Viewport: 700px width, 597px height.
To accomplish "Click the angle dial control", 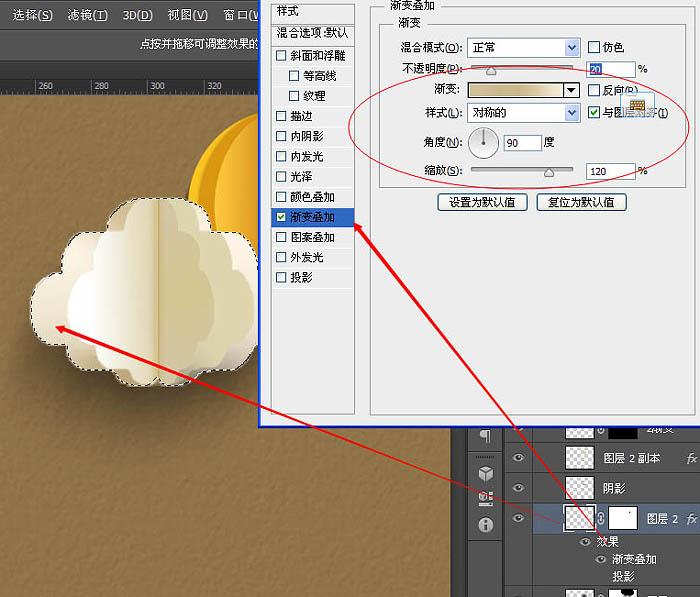I will click(483, 143).
